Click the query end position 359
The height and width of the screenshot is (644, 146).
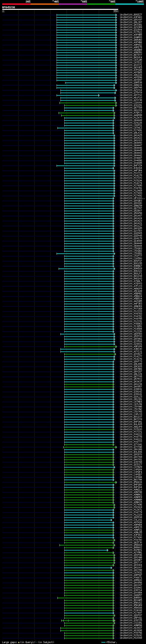click(115, 11)
